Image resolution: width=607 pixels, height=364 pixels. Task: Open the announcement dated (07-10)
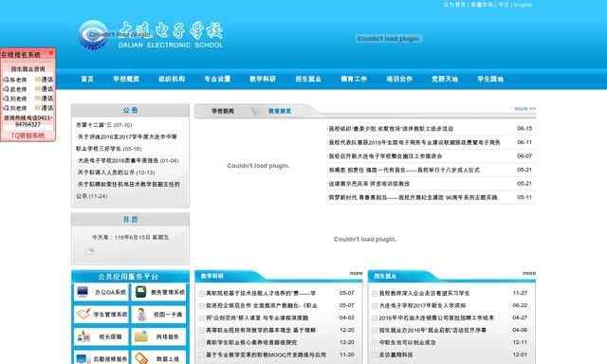tap(103, 125)
